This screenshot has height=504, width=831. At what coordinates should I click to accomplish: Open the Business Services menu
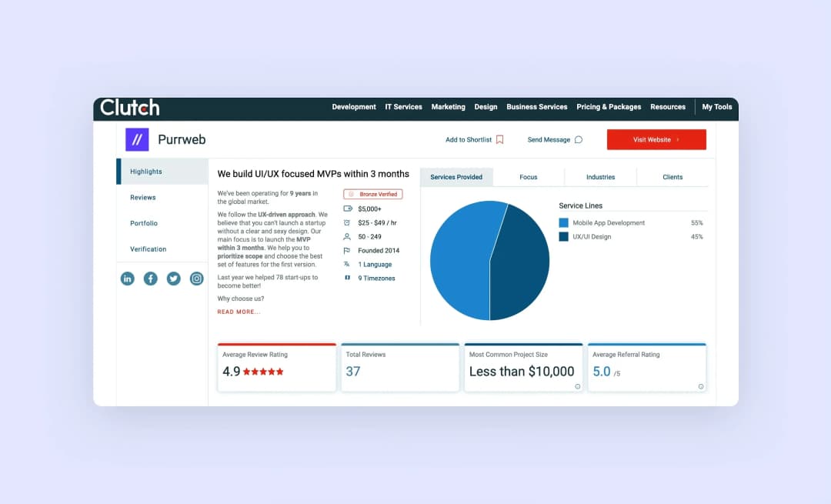coord(537,106)
